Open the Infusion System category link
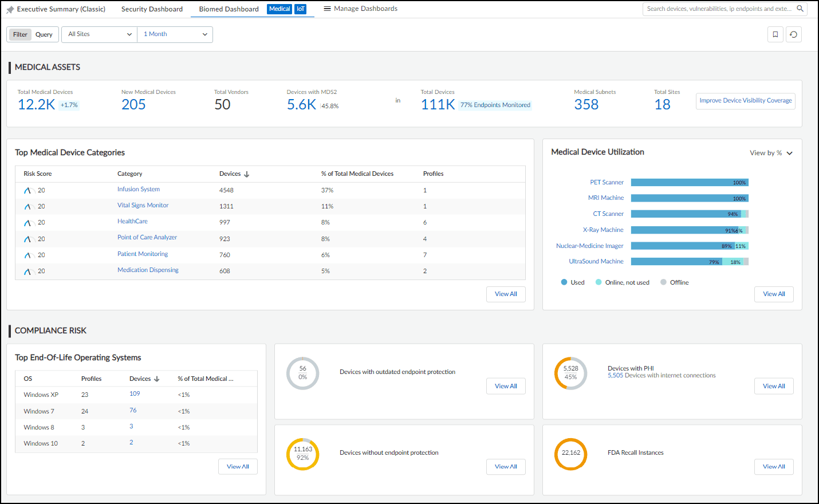Image resolution: width=819 pixels, height=504 pixels. click(x=139, y=190)
